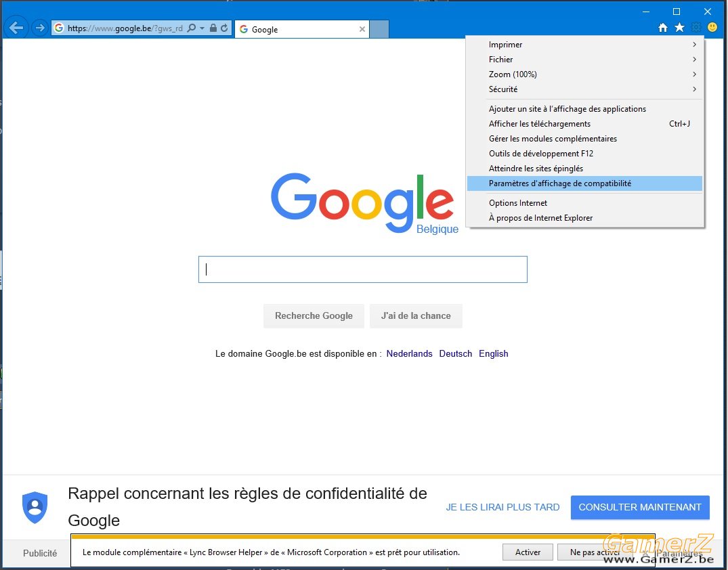Select Gérer les modules complémentaires
The image size is (728, 570).
point(584,138)
